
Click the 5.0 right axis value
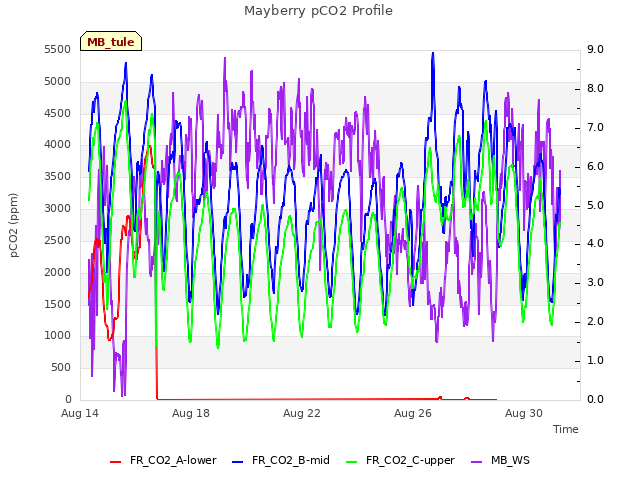pyautogui.click(x=596, y=205)
